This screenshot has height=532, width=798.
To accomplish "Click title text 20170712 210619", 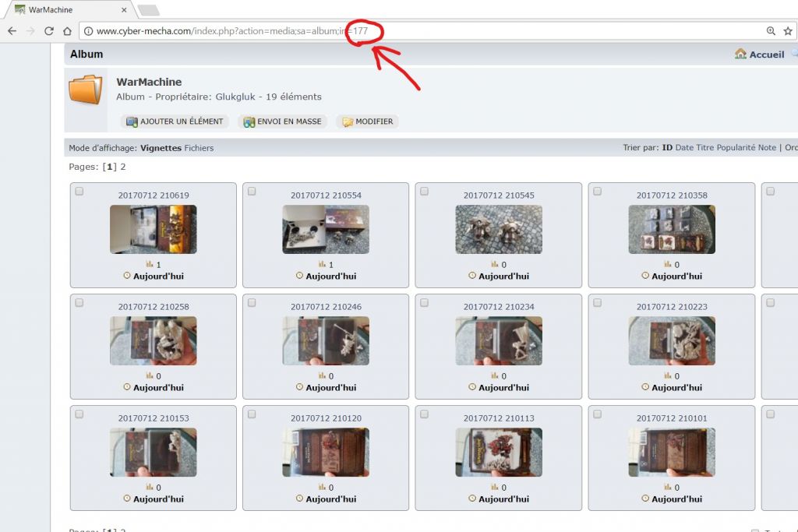I will 154,196.
